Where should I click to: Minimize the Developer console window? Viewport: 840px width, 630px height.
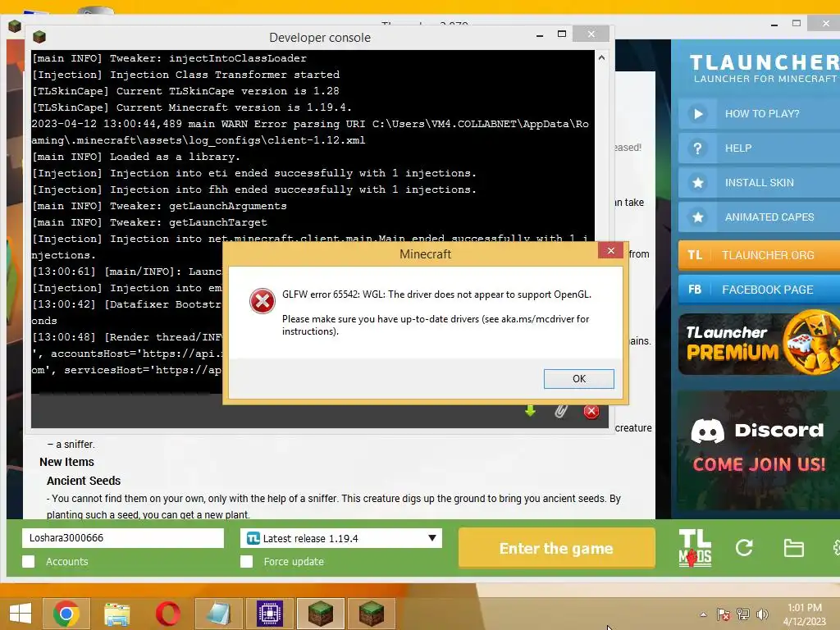tap(540, 34)
